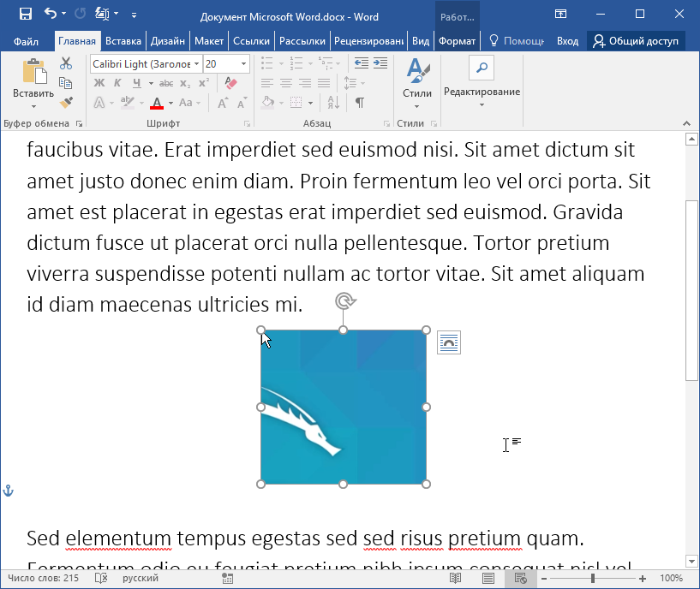Center the text alignment

click(285, 83)
